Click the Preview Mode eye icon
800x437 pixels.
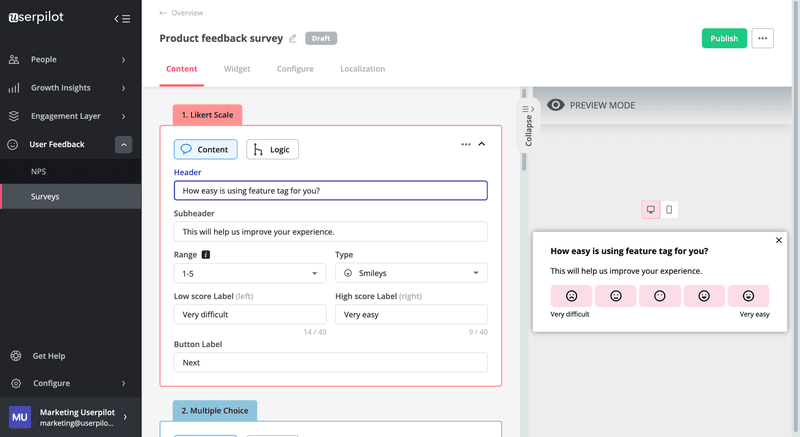(556, 105)
